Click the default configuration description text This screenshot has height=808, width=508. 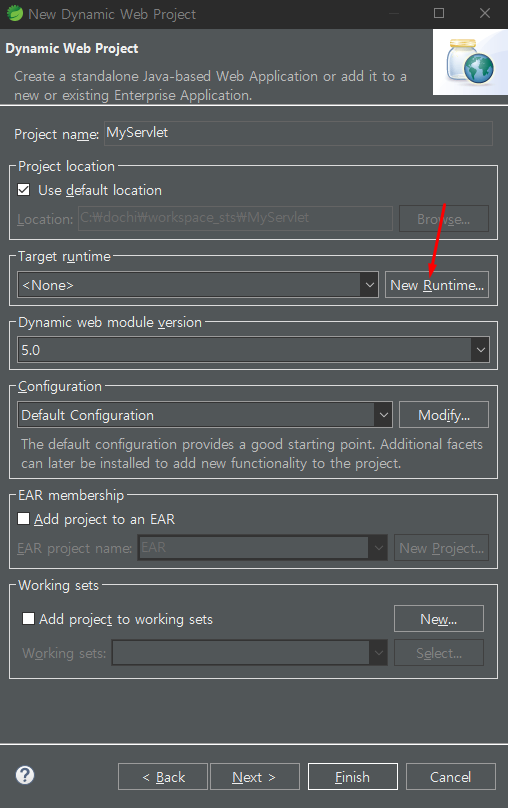252,453
